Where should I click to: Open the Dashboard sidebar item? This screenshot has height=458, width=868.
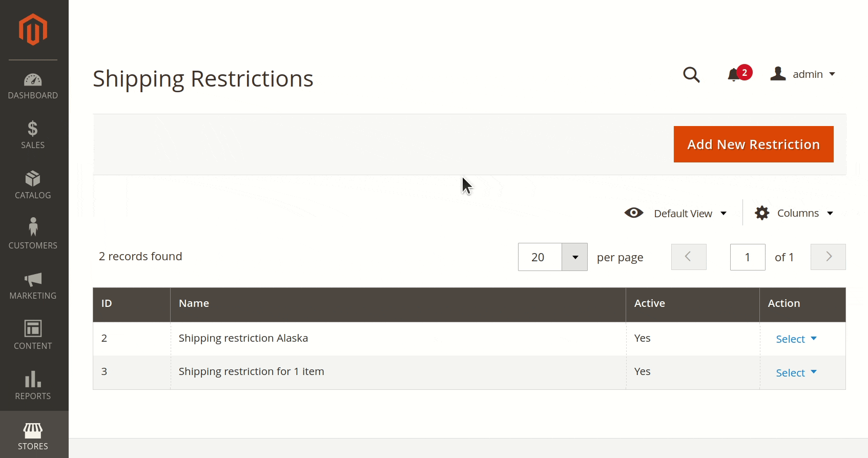click(33, 86)
